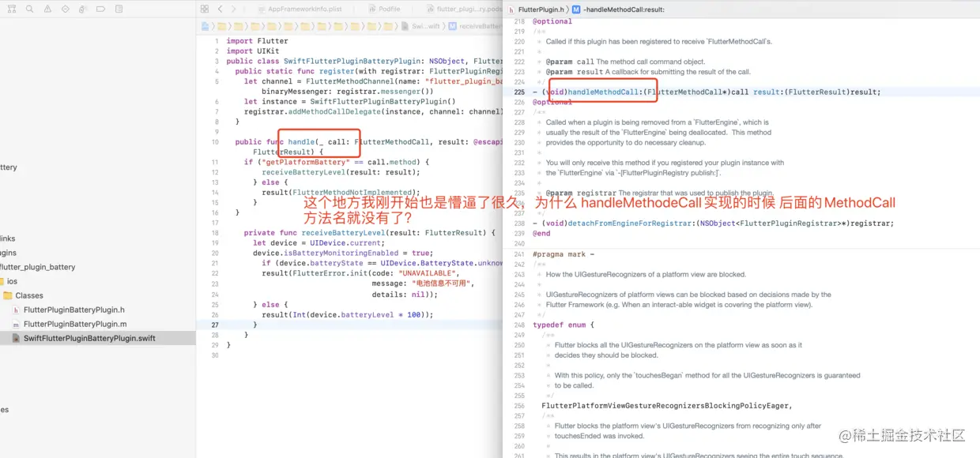Image resolution: width=980 pixels, height=458 pixels.
Task: Go forward in editor history
Action: click(233, 9)
